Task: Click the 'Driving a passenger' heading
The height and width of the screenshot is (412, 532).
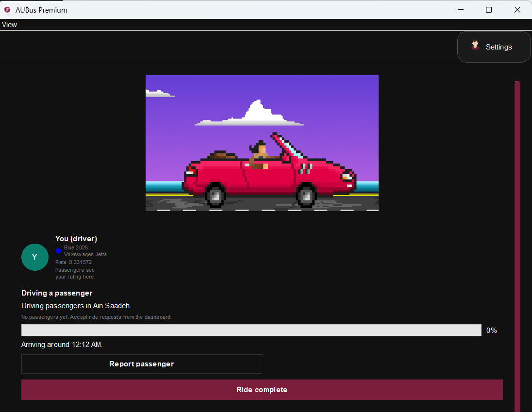Action: (57, 293)
